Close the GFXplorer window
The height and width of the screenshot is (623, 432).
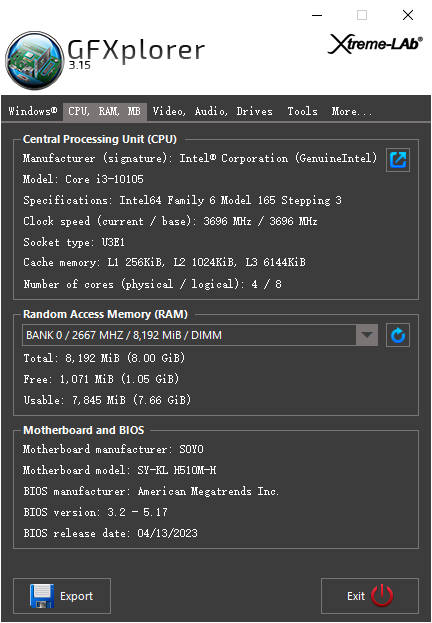pyautogui.click(x=408, y=15)
